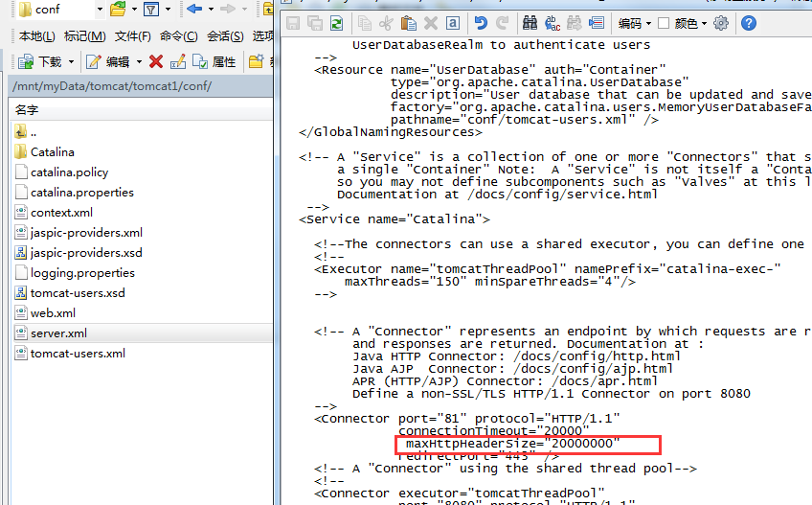812x505 pixels.
Task: Open the 文件(F) menu
Action: 132,36
